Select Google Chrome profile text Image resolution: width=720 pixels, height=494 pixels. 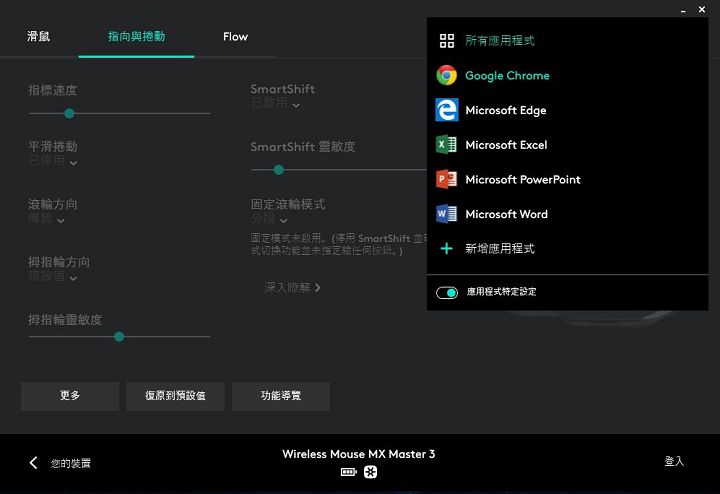(x=507, y=76)
